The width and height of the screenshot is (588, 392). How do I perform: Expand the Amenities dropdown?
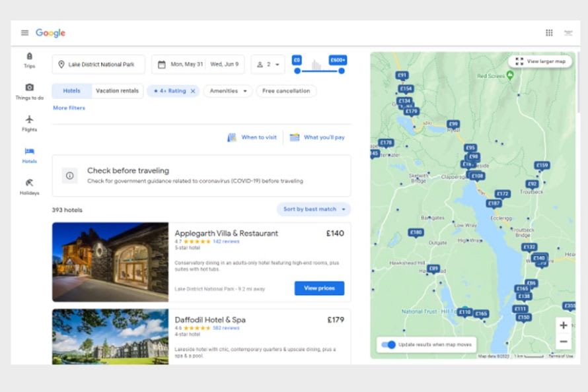tap(228, 91)
